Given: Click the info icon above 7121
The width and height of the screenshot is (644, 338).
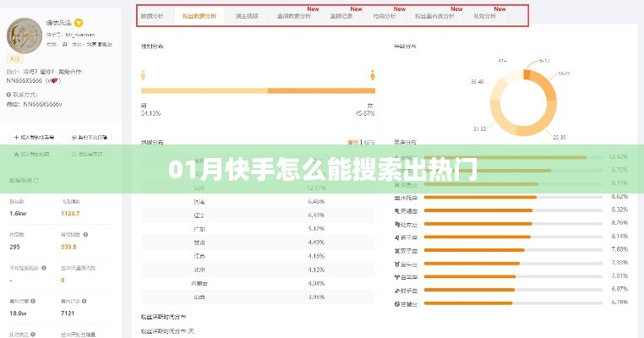Looking at the screenshot, I should click(x=84, y=301).
